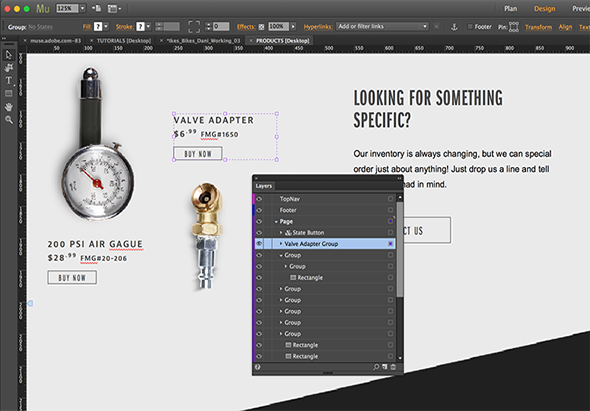Open the Stroke color dropdown arrow

pyautogui.click(x=148, y=26)
